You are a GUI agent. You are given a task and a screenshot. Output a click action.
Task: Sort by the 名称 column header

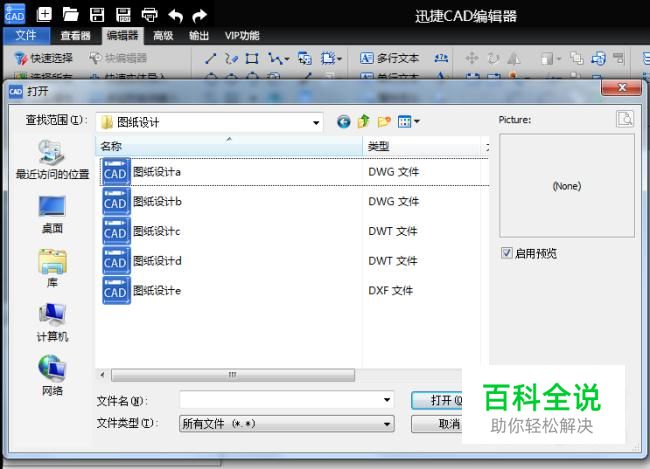(x=229, y=146)
